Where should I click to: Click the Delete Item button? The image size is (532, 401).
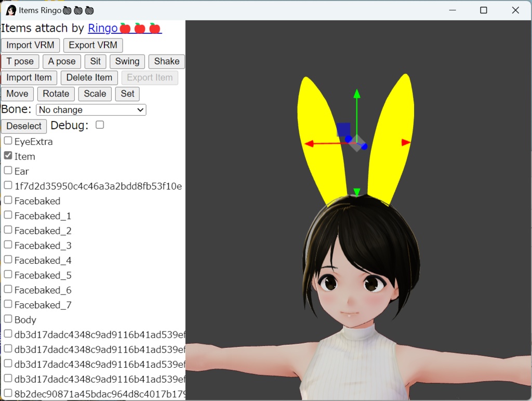point(89,77)
